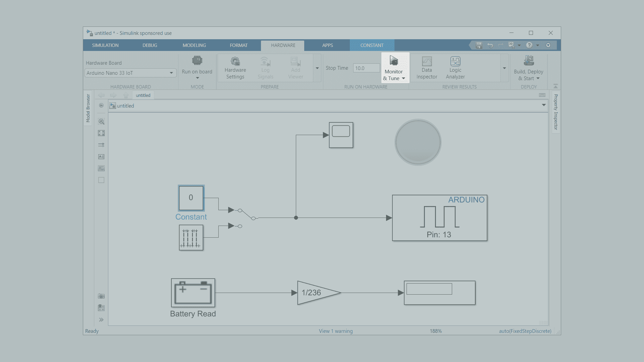
Task: Toggle the manual switch block
Action: click(x=247, y=215)
